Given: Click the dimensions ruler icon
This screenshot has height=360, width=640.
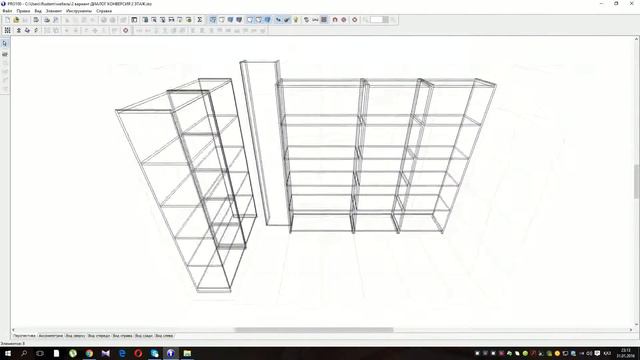Looking at the screenshot, I should click(x=315, y=20).
